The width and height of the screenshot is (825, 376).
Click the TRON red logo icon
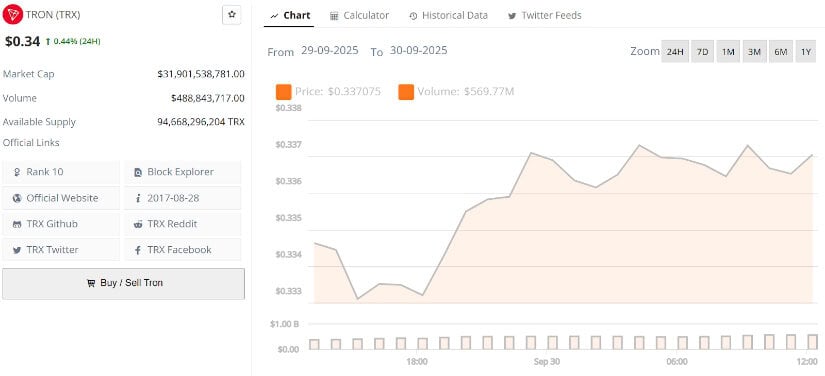(x=13, y=14)
